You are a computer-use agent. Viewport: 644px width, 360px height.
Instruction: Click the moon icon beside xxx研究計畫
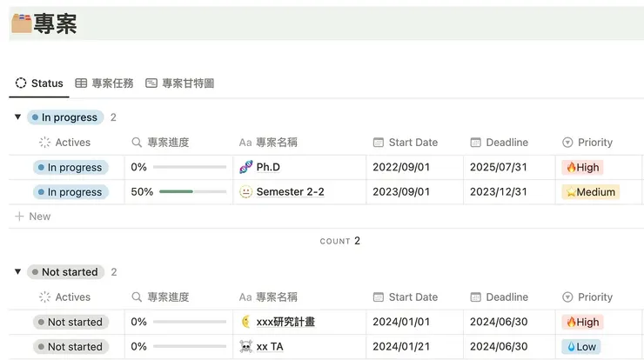246,322
